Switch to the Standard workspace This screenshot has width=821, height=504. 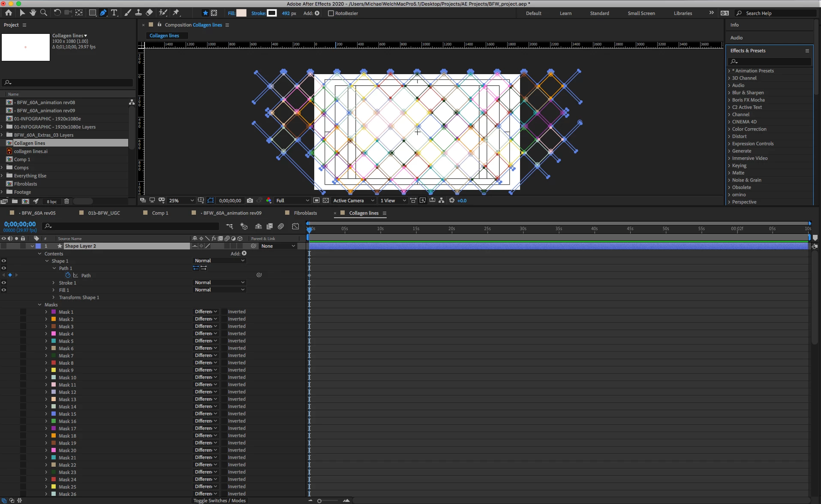(599, 13)
